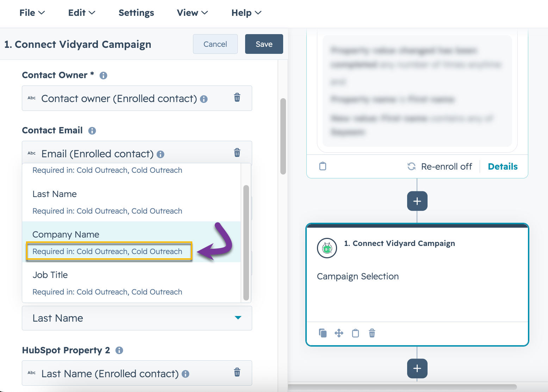The height and width of the screenshot is (392, 548).
Task: Open the Help menu
Action: pos(247,13)
